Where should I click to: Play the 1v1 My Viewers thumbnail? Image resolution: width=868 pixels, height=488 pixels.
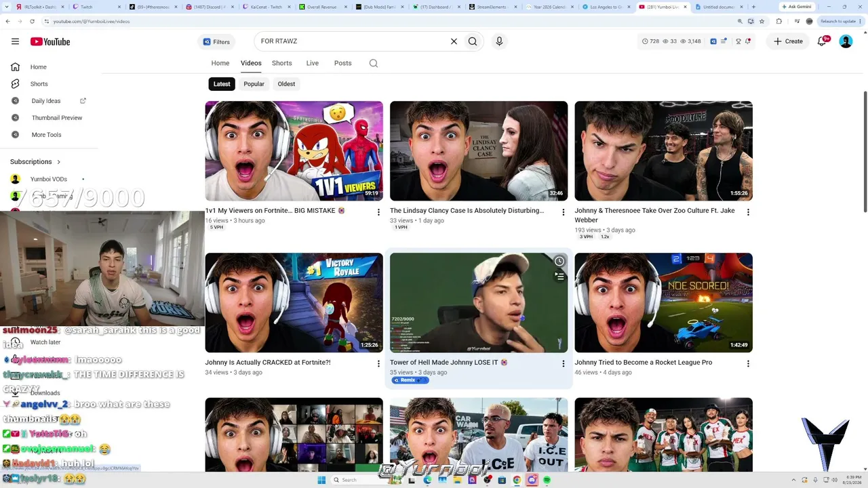[x=294, y=151]
